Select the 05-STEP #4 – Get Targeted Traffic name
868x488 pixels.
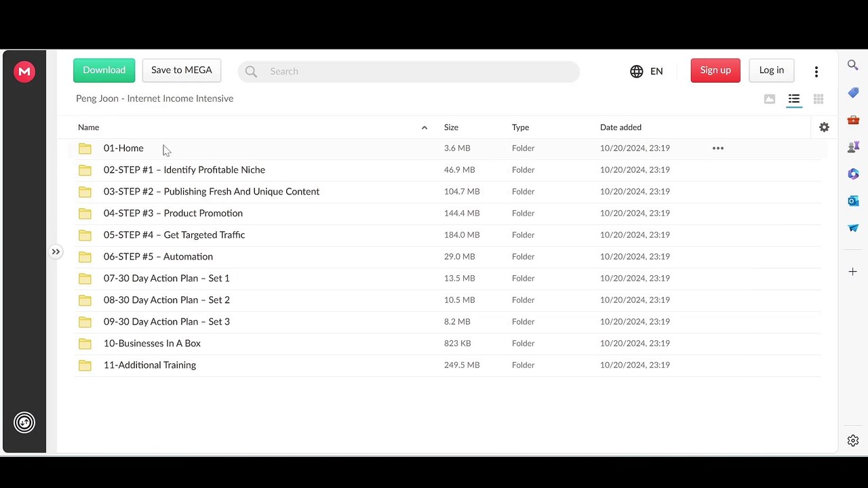pos(174,235)
